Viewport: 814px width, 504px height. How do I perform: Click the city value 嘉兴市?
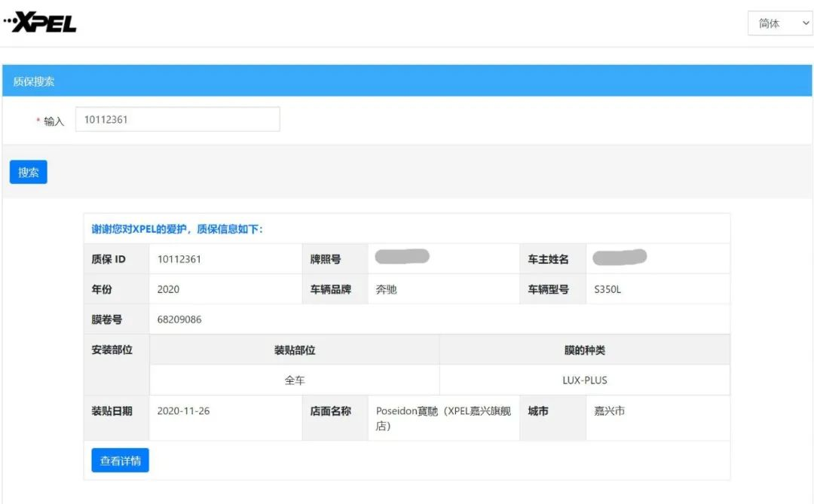click(610, 411)
